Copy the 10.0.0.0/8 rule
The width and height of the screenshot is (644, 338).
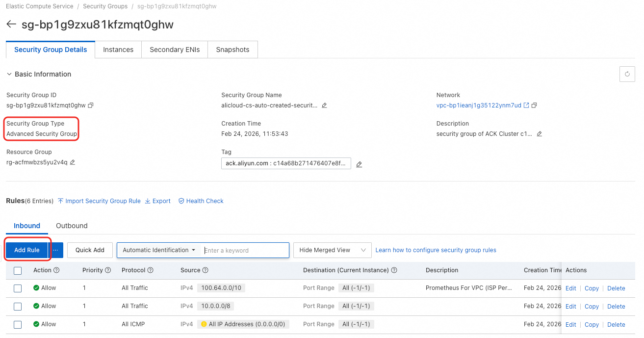[x=592, y=307]
